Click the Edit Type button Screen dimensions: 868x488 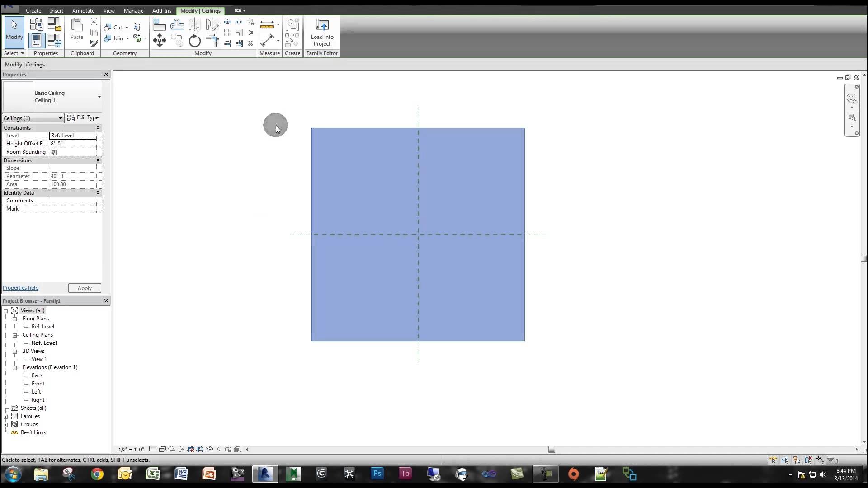click(83, 117)
